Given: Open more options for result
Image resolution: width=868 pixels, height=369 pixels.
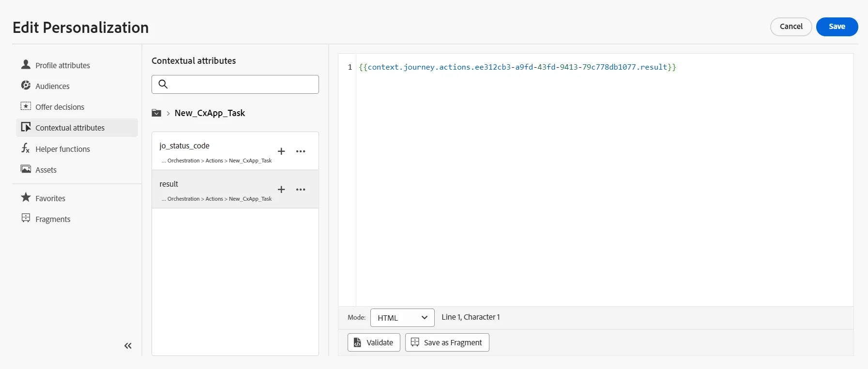Looking at the screenshot, I should click(301, 190).
